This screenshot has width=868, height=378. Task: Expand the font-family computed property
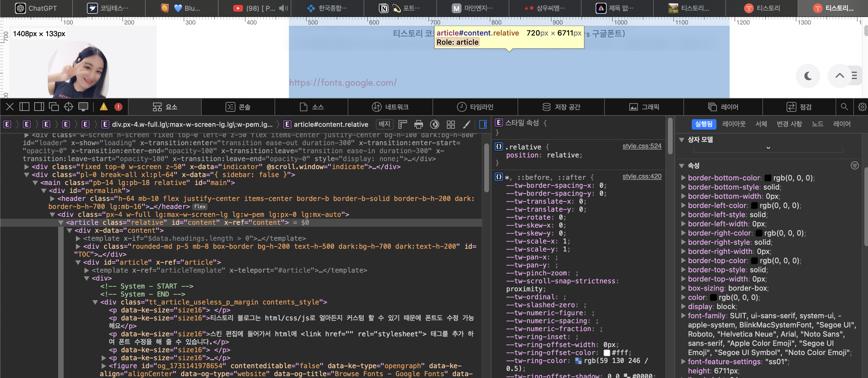(683, 316)
